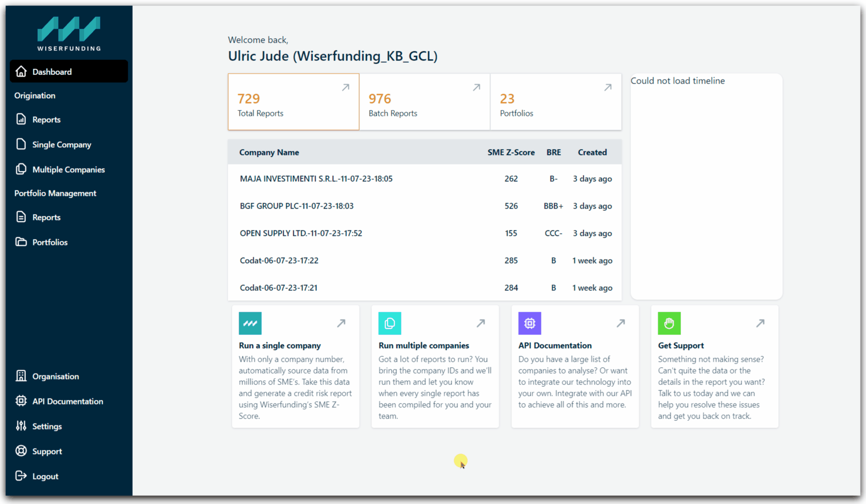The width and height of the screenshot is (866, 504).
Task: Click the Settings sliders icon
Action: pyautogui.click(x=21, y=426)
